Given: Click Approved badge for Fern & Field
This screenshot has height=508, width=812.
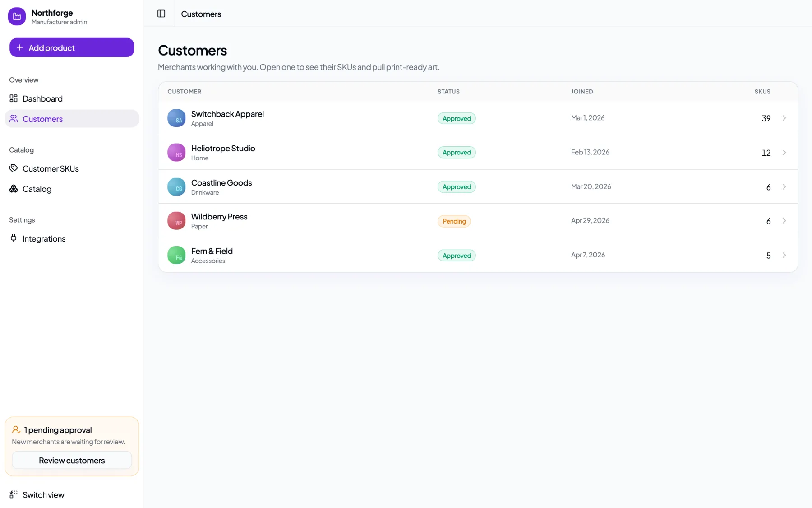Looking at the screenshot, I should coord(457,256).
